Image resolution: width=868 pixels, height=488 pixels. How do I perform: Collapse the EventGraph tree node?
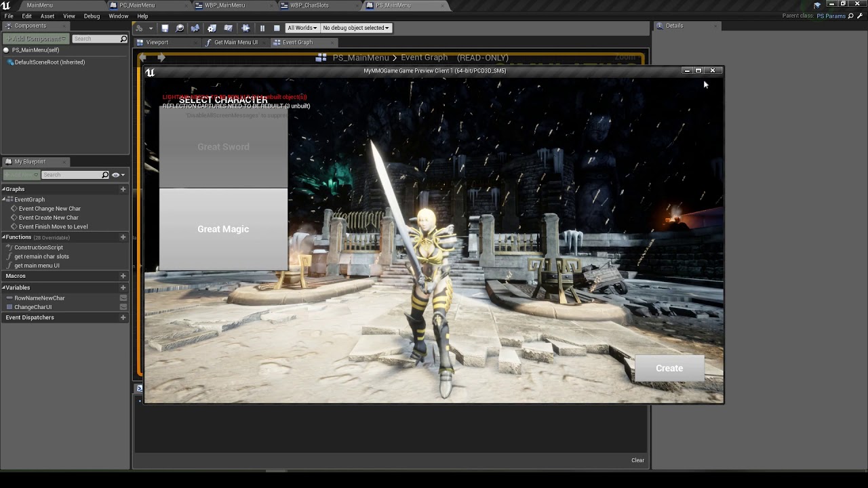pyautogui.click(x=4, y=199)
